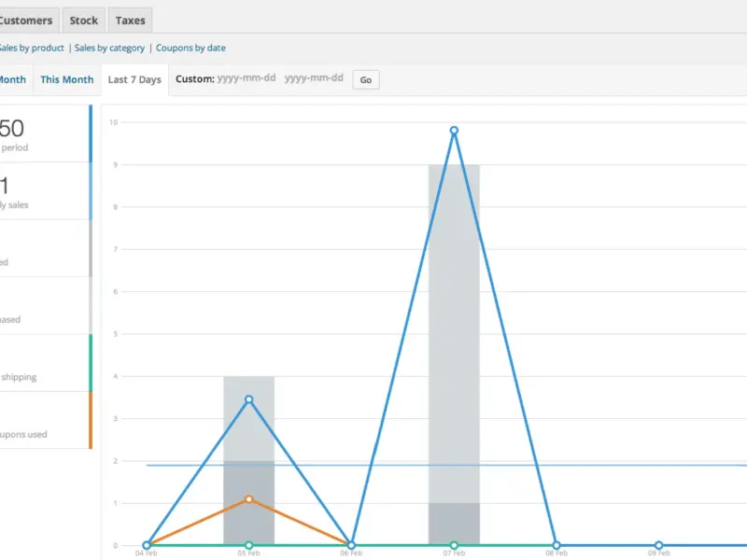Viewport: 747px width, 560px height.
Task: Open Sales by category report
Action: coord(109,48)
